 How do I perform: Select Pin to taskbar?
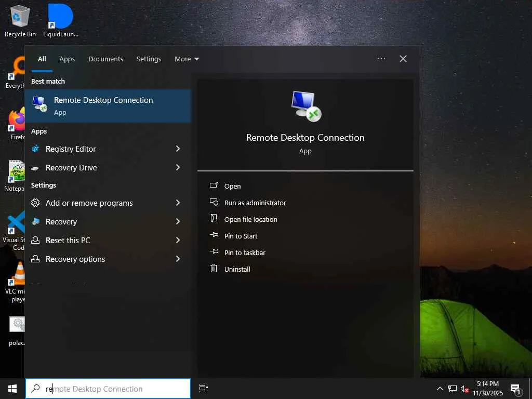coord(245,252)
